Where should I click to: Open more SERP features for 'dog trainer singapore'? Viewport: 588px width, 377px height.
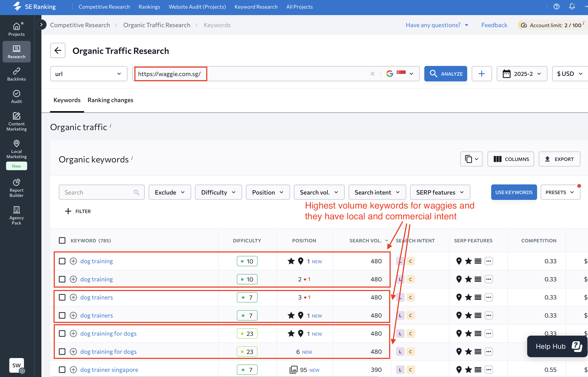pyautogui.click(x=489, y=370)
